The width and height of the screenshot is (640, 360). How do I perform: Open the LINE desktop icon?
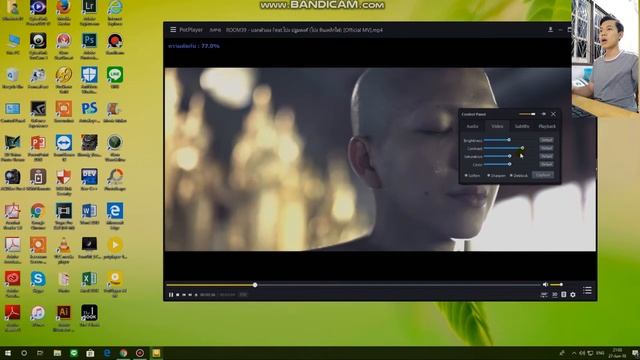point(115,78)
